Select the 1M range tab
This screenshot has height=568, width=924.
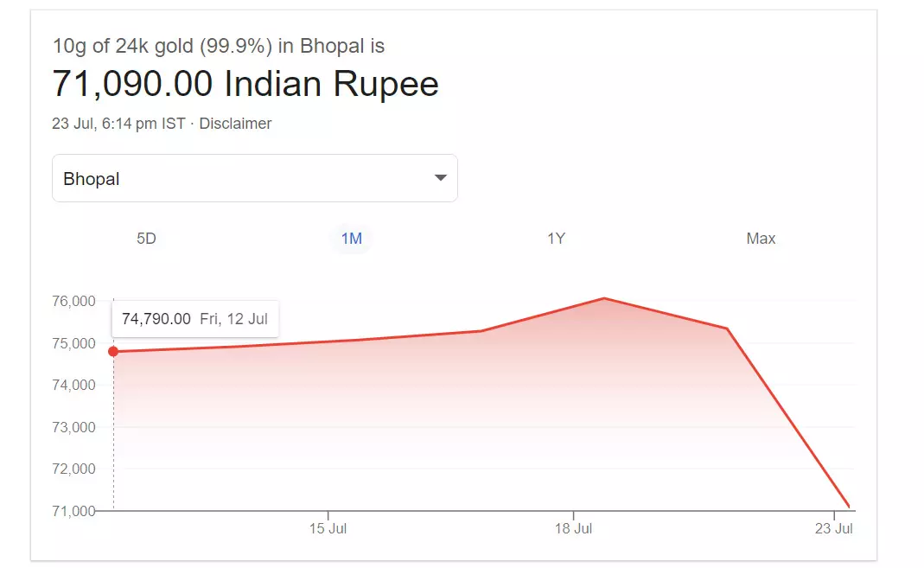[x=351, y=239]
